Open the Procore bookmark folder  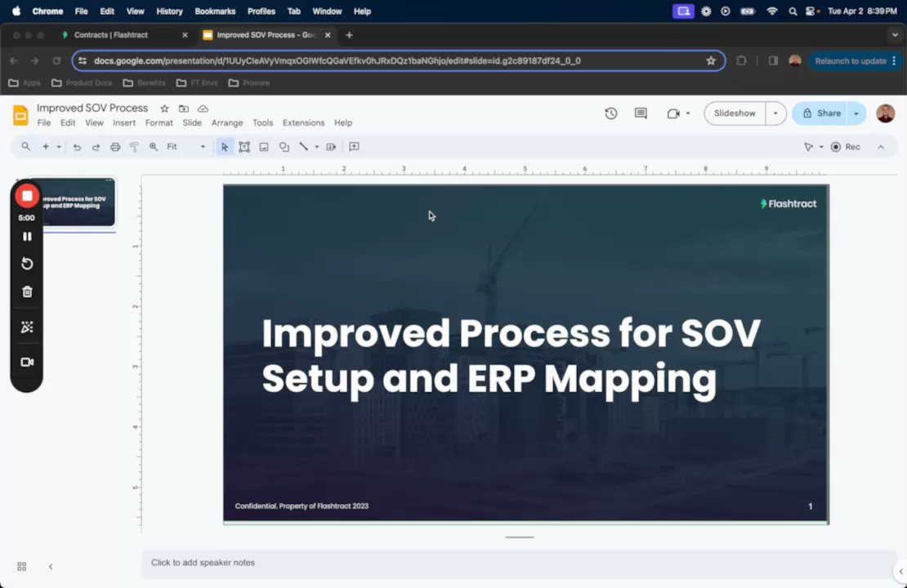[249, 82]
